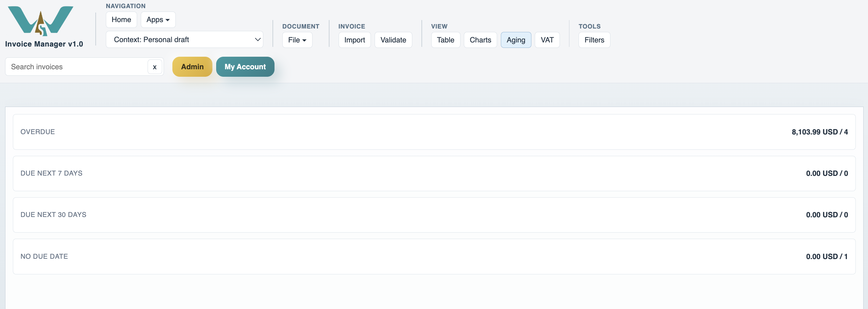The image size is (868, 309).
Task: Clear search with the x button
Action: coord(155,67)
